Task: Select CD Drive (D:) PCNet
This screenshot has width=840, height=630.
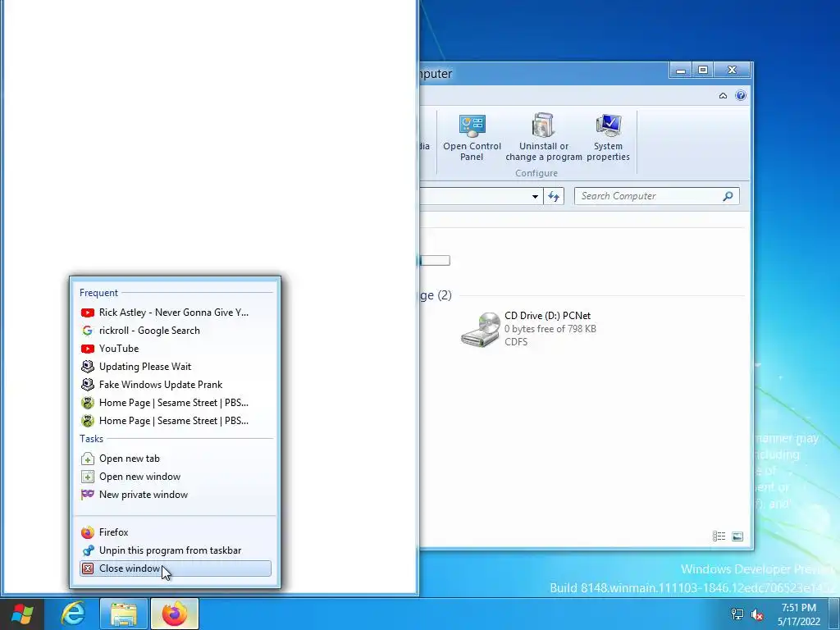Action: point(529,329)
